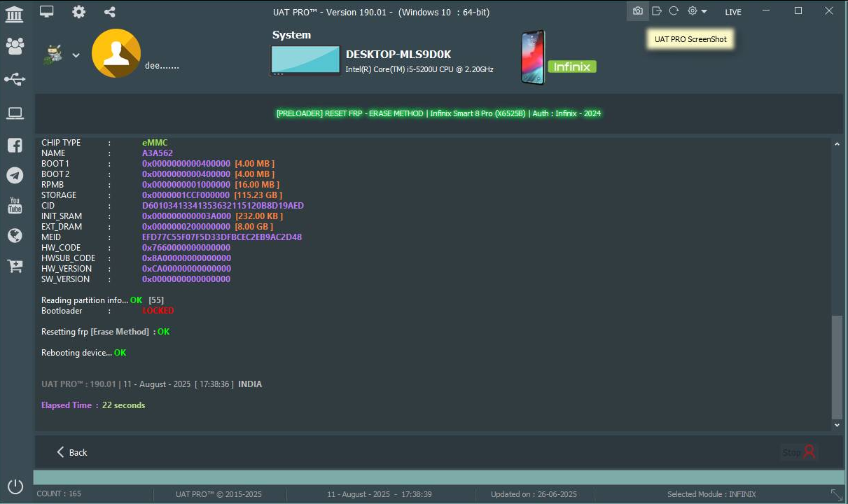This screenshot has width=848, height=504.
Task: Click the globe website icon
Action: point(15,236)
